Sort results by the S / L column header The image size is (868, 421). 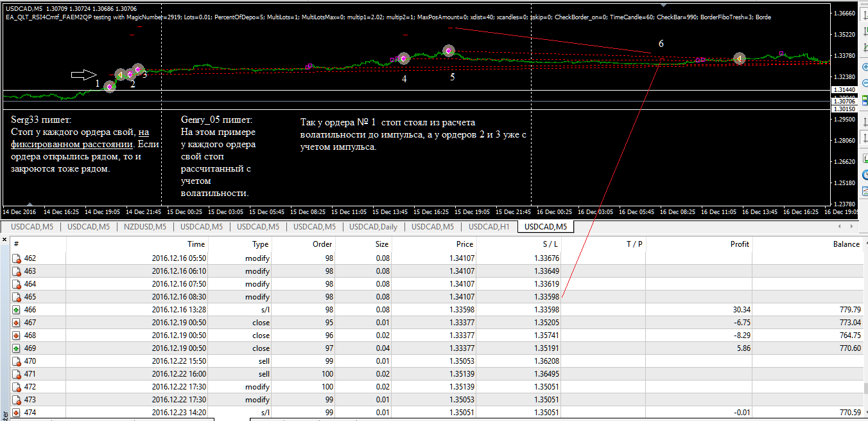[519, 244]
